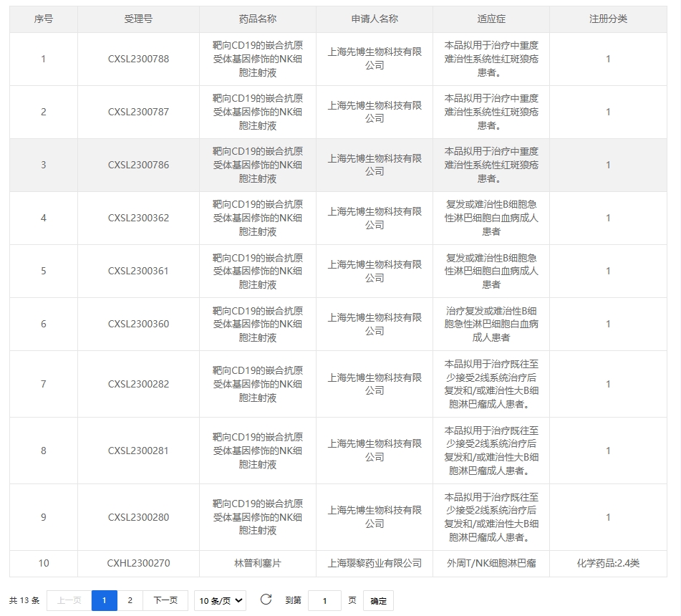The height and width of the screenshot is (616, 681).
Task: Click applicant name in row CXSL2300787
Action: [375, 112]
